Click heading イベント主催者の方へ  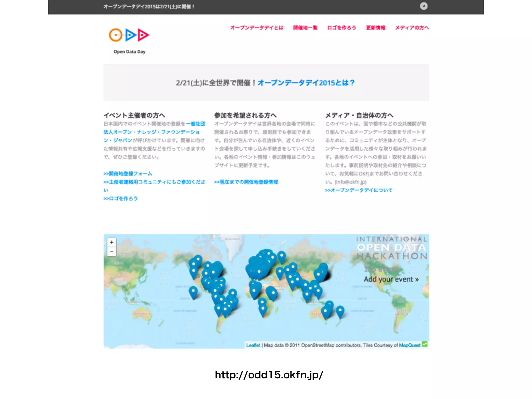click(x=134, y=115)
